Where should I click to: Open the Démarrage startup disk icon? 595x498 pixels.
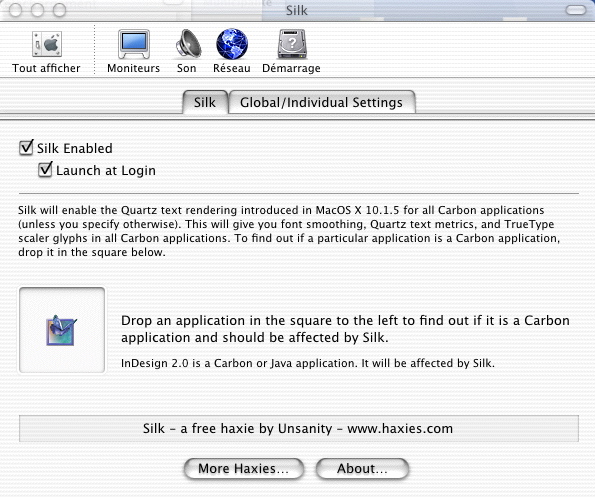(x=292, y=44)
